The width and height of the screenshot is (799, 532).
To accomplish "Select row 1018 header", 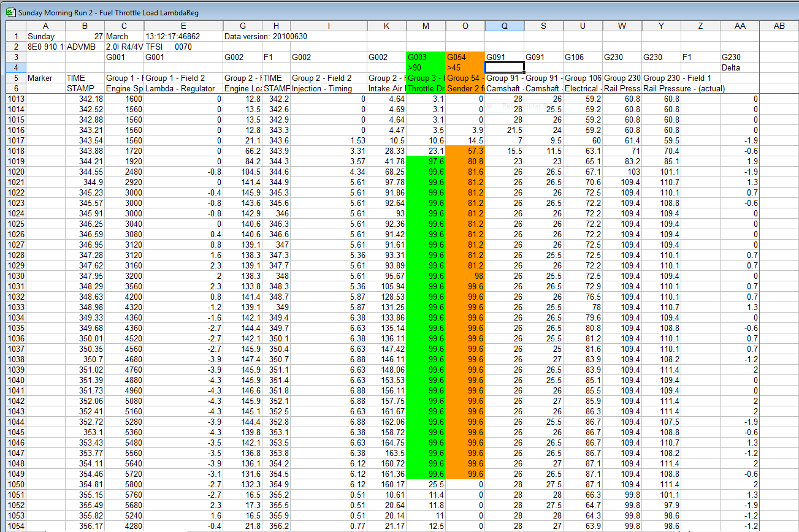I will pyautogui.click(x=15, y=151).
